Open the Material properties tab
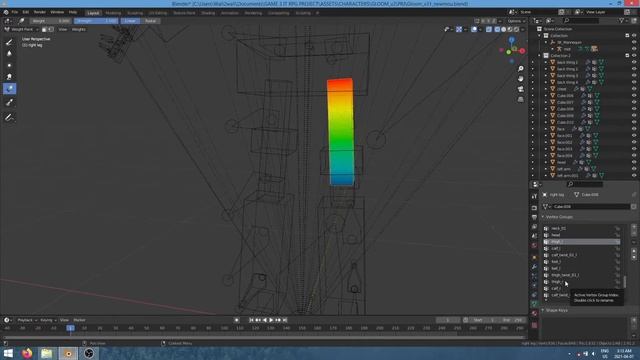The image size is (640, 360). pyautogui.click(x=534, y=313)
